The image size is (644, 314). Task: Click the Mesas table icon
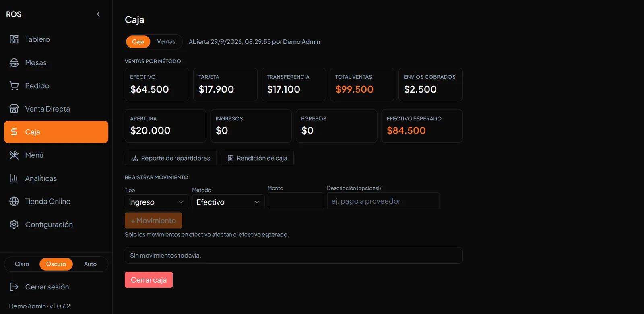click(14, 62)
